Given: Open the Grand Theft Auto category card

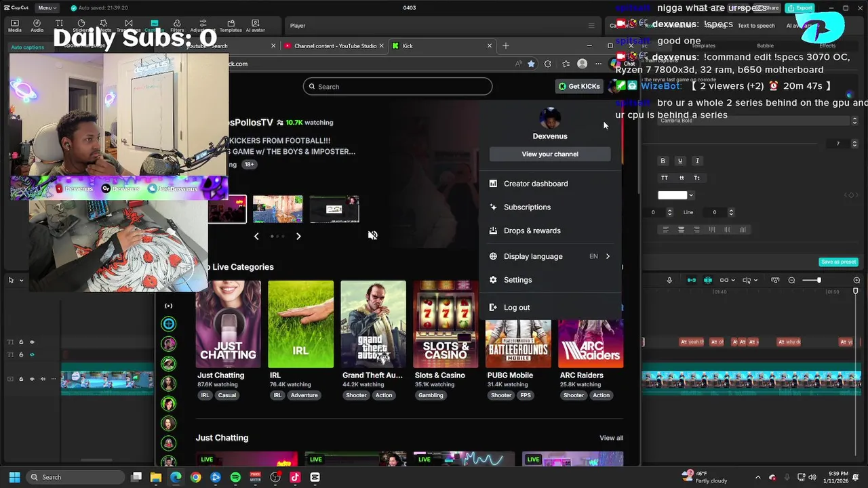Looking at the screenshot, I should click(374, 324).
